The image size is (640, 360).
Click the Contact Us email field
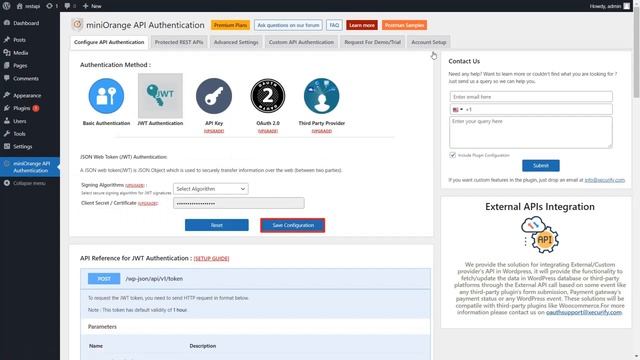(531, 97)
